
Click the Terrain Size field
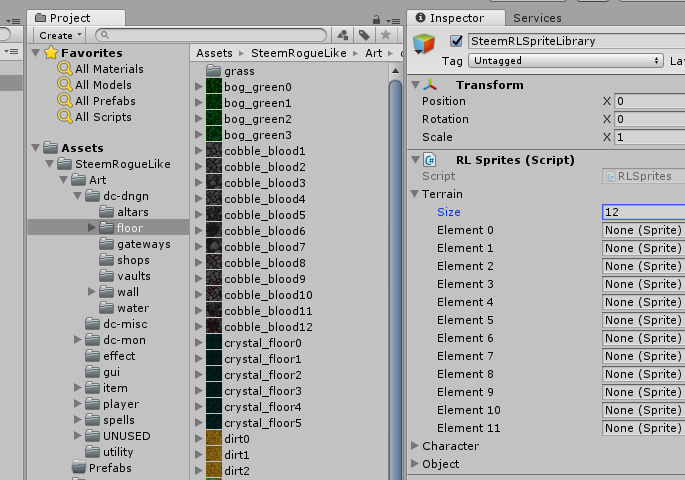tap(643, 212)
